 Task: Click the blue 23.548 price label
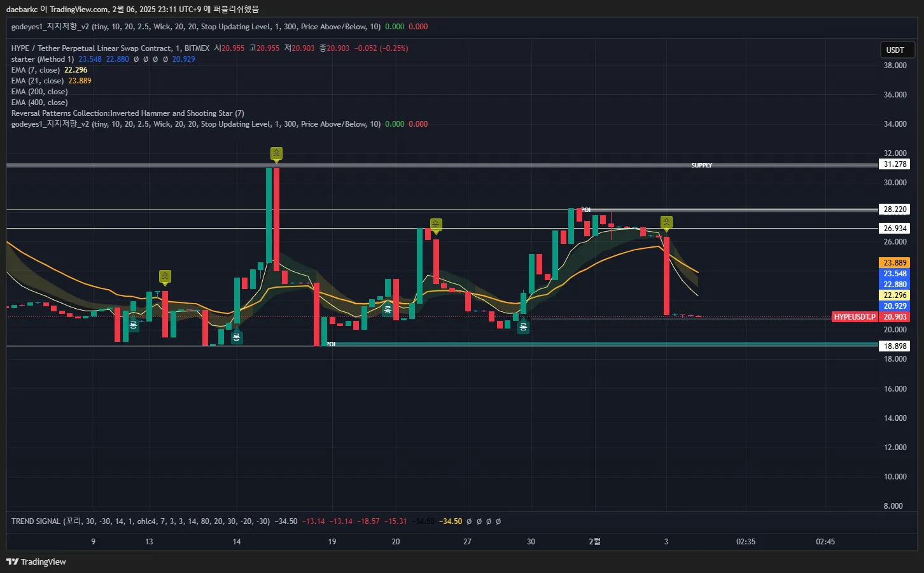coord(895,274)
